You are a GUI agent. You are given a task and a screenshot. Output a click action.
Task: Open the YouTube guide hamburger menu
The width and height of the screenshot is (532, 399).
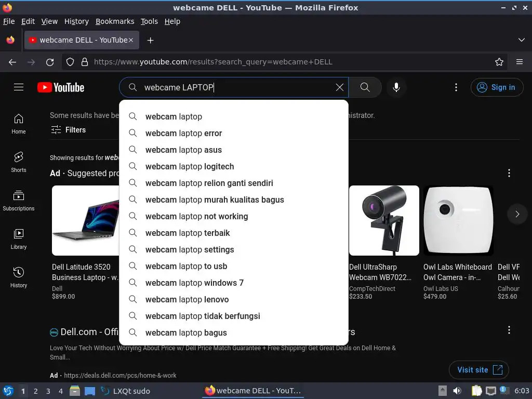click(19, 87)
